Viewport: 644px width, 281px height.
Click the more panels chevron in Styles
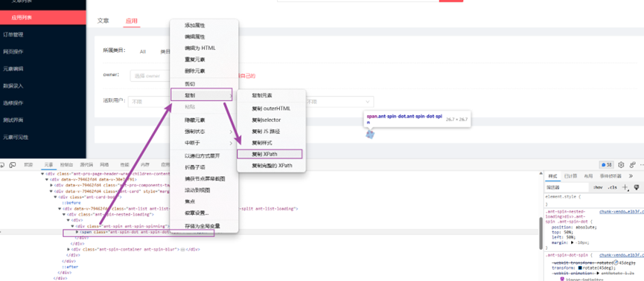coord(631,176)
